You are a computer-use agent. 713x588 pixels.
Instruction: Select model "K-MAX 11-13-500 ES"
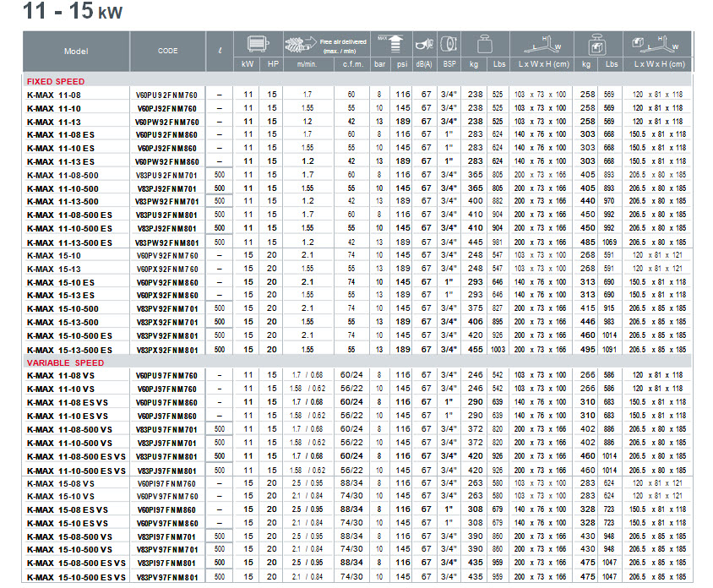point(69,242)
